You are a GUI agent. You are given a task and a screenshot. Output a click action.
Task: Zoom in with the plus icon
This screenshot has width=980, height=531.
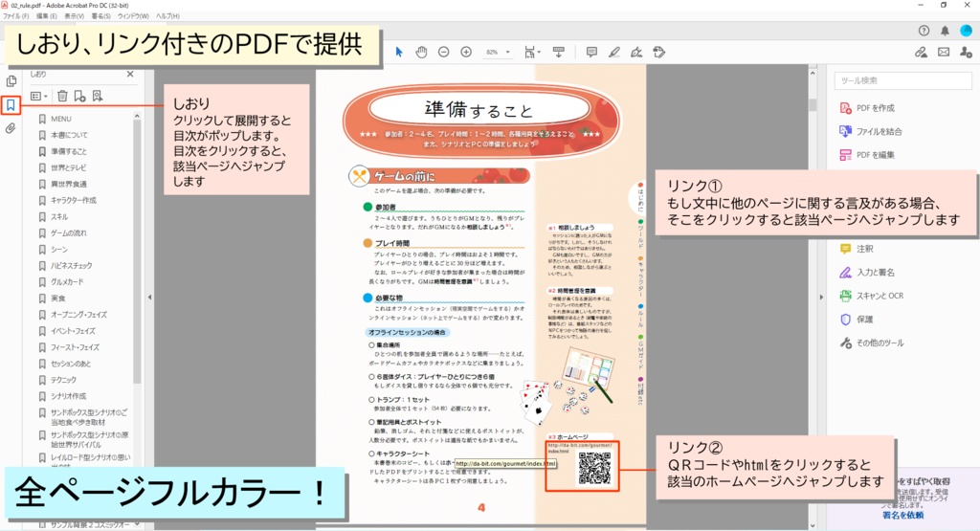click(466, 53)
